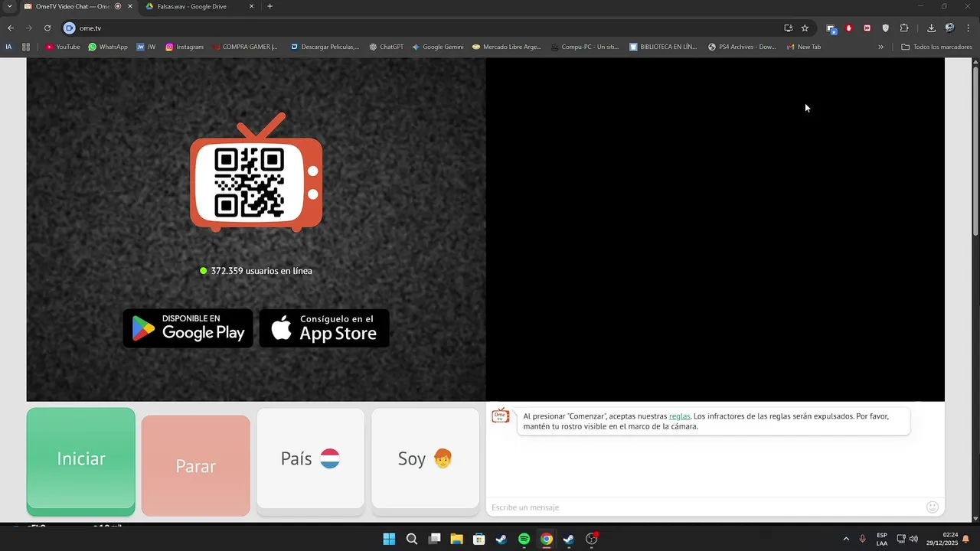Open the Google Gemini bookmark
The height and width of the screenshot is (551, 980).
tap(438, 47)
